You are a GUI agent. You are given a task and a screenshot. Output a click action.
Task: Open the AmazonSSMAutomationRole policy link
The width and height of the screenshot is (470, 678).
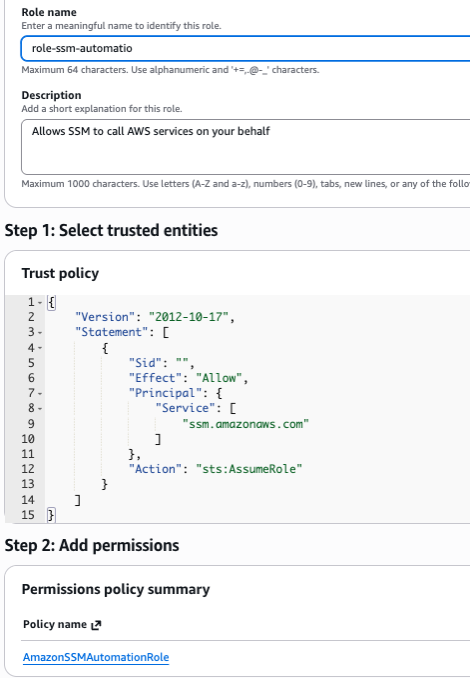coord(96,657)
